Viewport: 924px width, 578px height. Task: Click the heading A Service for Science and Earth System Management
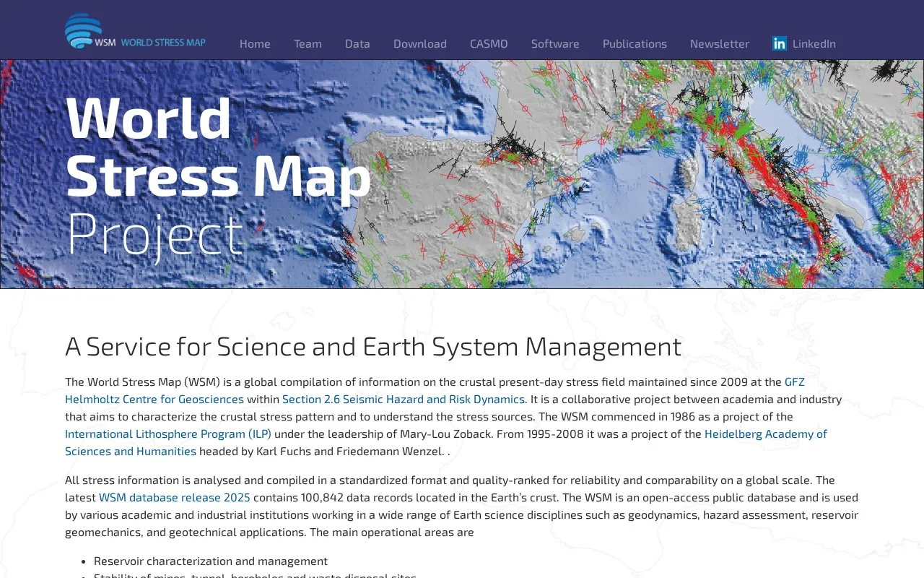(373, 347)
